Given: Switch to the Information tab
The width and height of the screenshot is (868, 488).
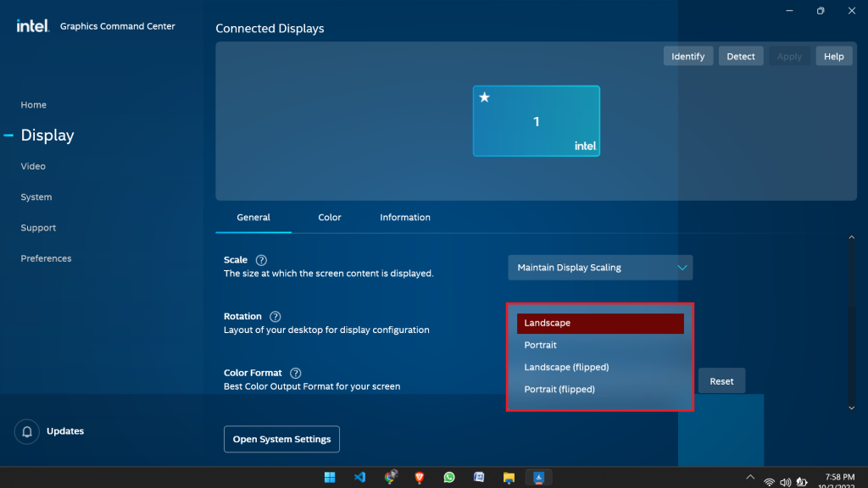Looking at the screenshot, I should tap(405, 218).
